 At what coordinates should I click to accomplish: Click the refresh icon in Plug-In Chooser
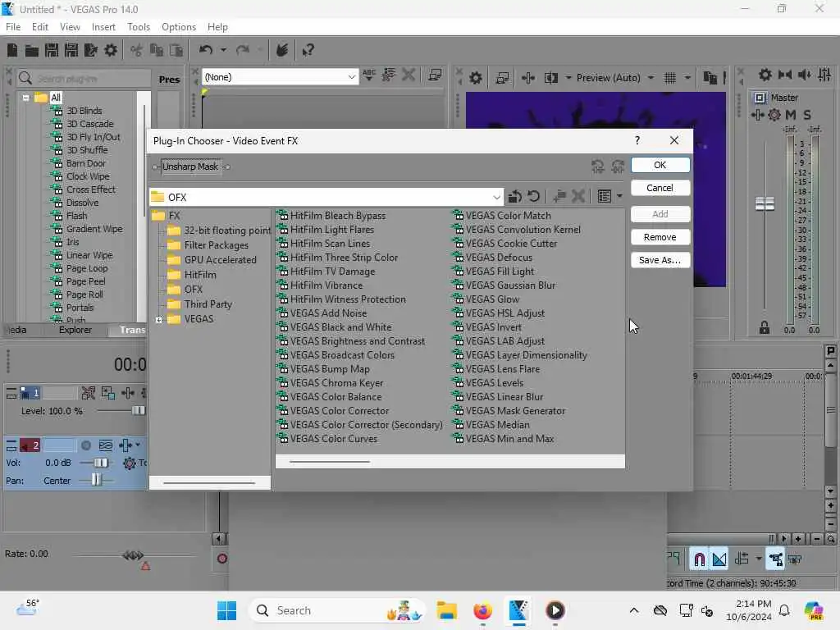point(533,197)
